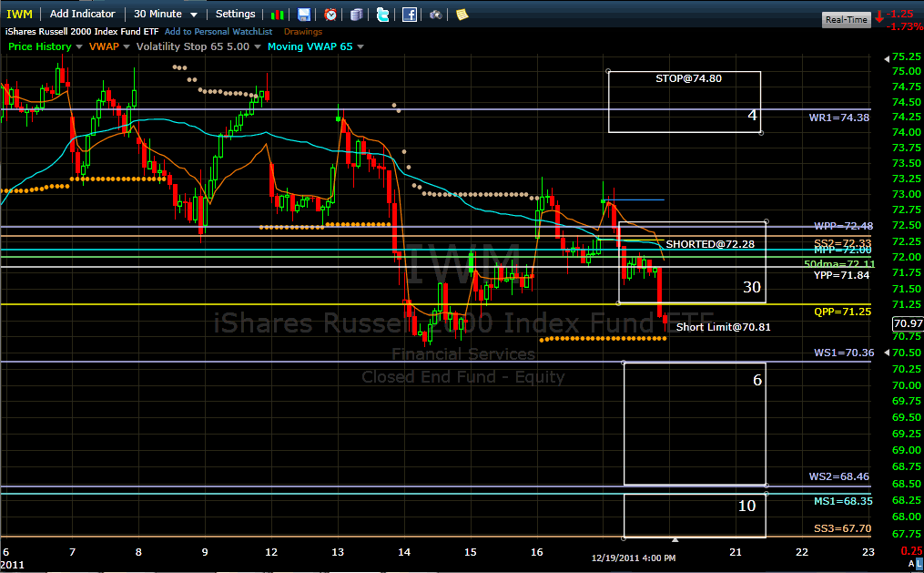Click the white triangle beside 75.25
The height and width of the screenshot is (573, 924).
tap(887, 59)
